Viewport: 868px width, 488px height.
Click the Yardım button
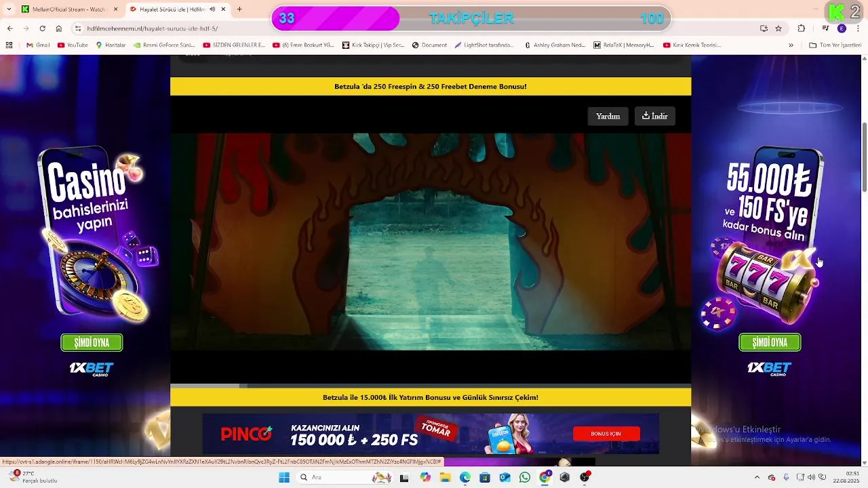(x=608, y=116)
